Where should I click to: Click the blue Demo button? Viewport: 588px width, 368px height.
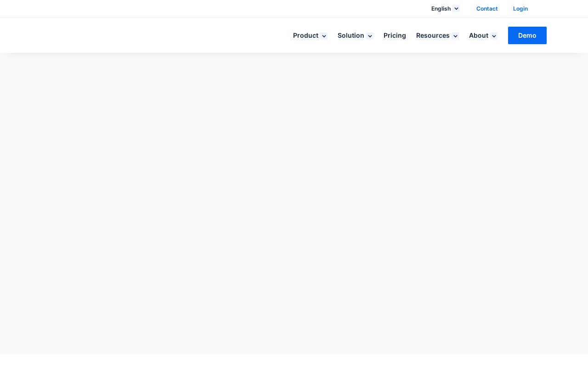(x=527, y=35)
